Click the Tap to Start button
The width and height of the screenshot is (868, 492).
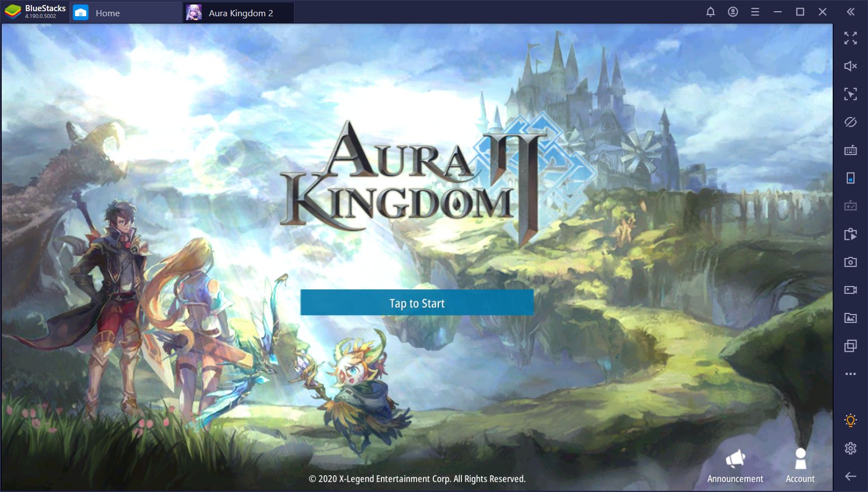417,302
